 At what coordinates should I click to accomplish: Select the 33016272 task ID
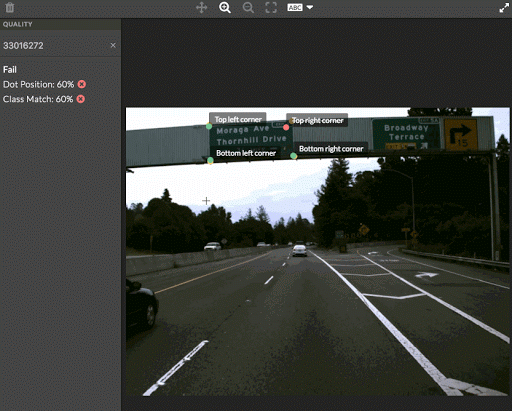coord(23,46)
